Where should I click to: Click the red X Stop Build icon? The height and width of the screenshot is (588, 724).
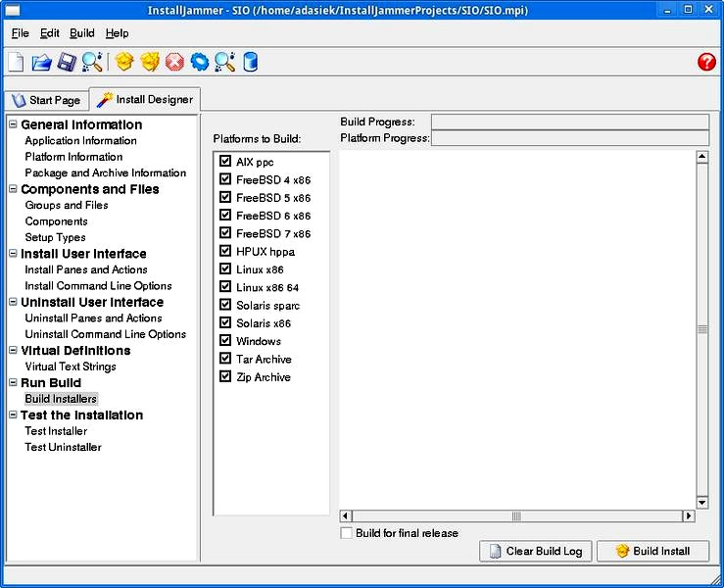tap(174, 62)
